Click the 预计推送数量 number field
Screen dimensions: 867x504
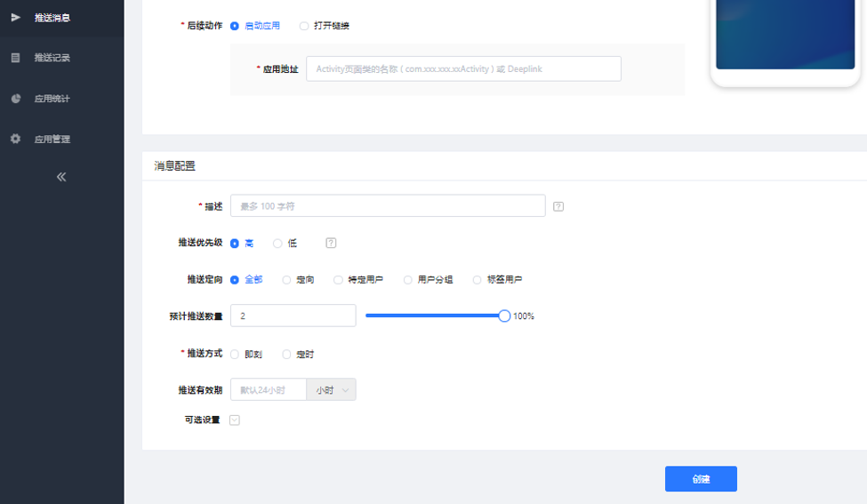click(x=293, y=316)
